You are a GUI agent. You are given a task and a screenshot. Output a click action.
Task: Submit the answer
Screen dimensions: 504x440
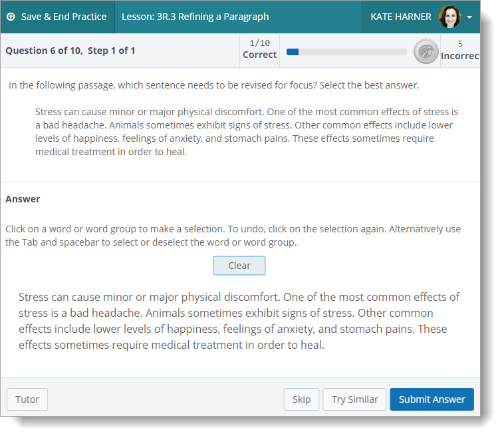[x=432, y=399]
